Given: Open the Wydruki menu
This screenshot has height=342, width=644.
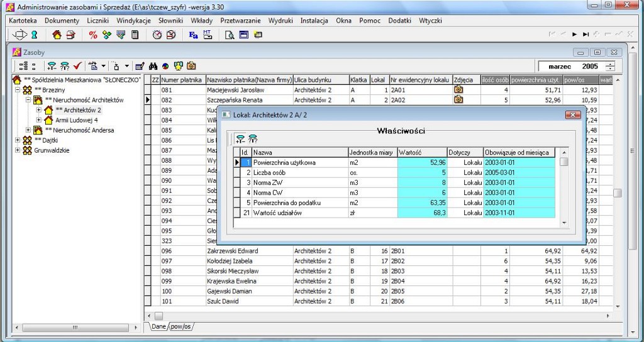Looking at the screenshot, I should pyautogui.click(x=280, y=21).
